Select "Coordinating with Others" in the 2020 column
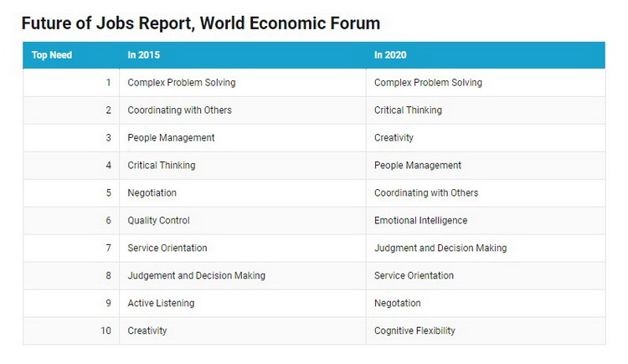 (x=426, y=193)
